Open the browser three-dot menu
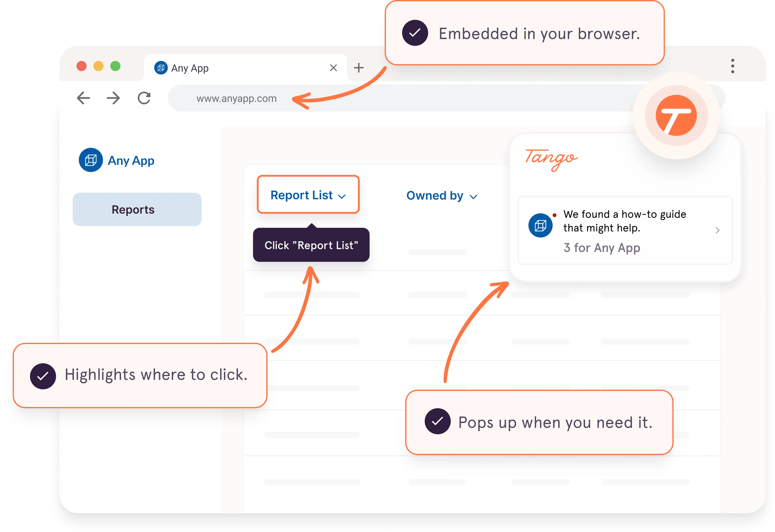This screenshot has width=775, height=532. click(732, 66)
